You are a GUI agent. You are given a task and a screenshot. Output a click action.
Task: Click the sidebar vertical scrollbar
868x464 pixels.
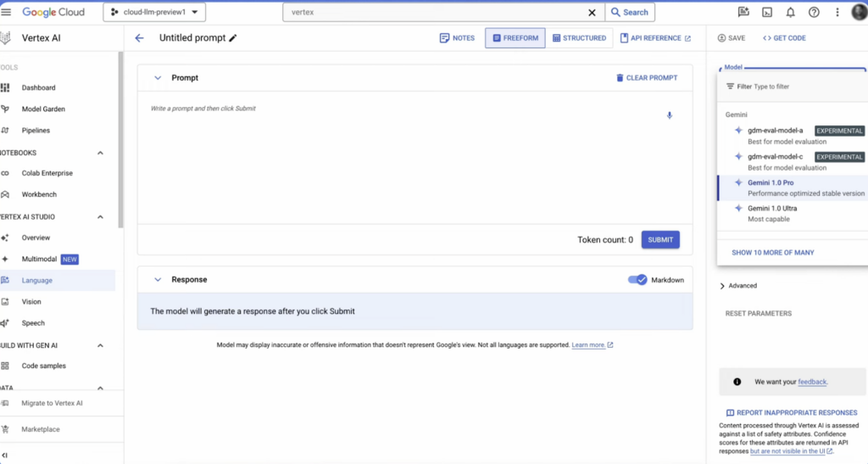click(120, 139)
